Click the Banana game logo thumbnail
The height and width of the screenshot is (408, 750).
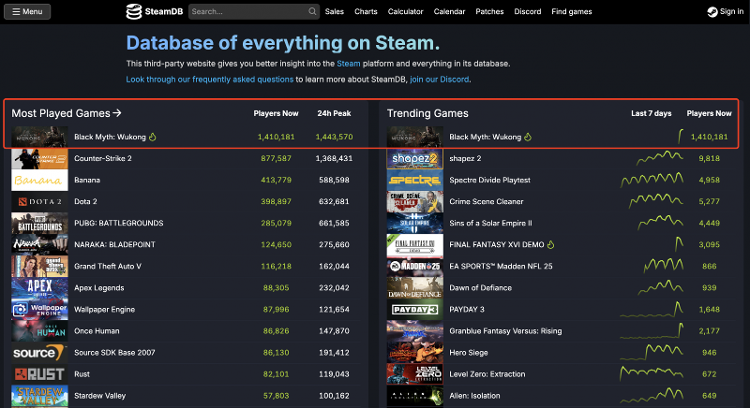[40, 180]
